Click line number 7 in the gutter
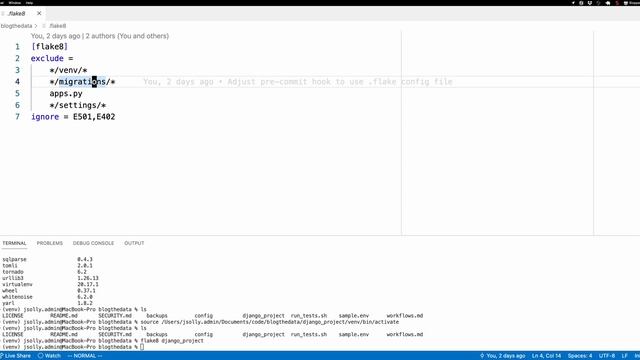This screenshot has height=360, width=640. 17,117
